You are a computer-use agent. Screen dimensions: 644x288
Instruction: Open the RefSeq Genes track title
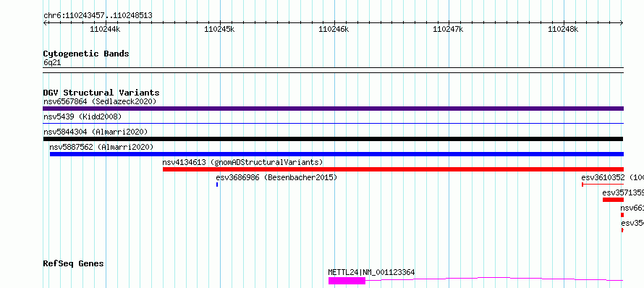[73, 263]
